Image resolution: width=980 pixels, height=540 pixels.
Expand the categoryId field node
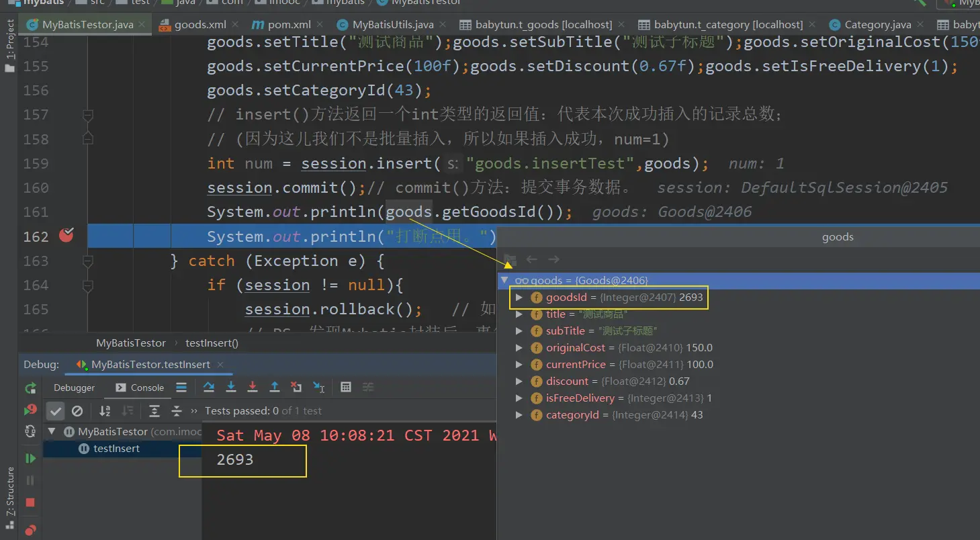point(519,415)
